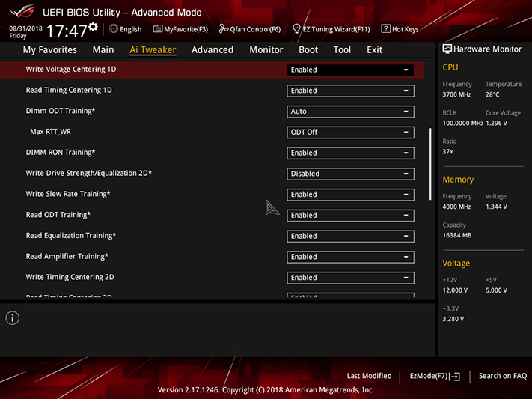Open the My Favorites tab
This screenshot has width=532, height=399.
[x=50, y=50]
